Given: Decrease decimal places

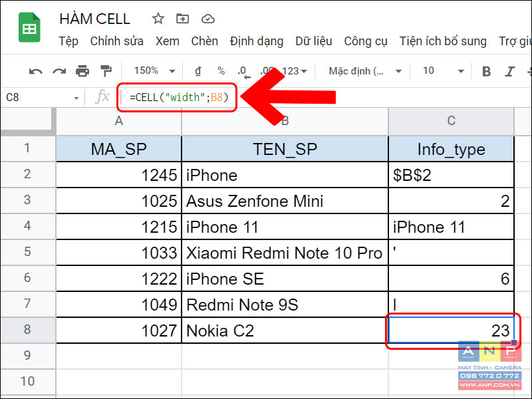Looking at the screenshot, I should pos(243,72).
